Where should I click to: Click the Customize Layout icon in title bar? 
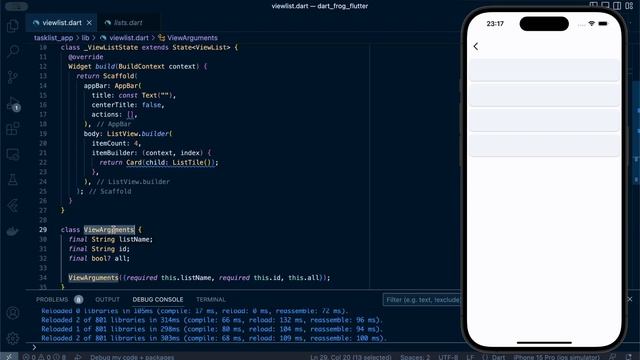(x=629, y=6)
